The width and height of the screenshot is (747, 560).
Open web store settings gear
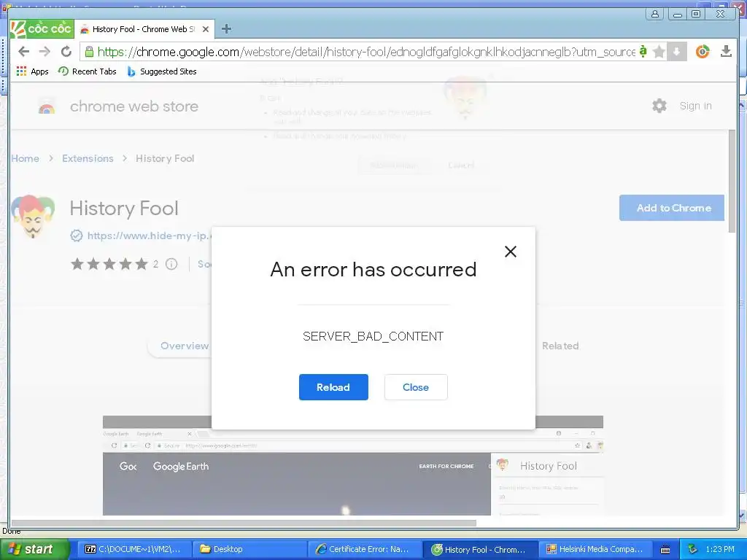(659, 106)
